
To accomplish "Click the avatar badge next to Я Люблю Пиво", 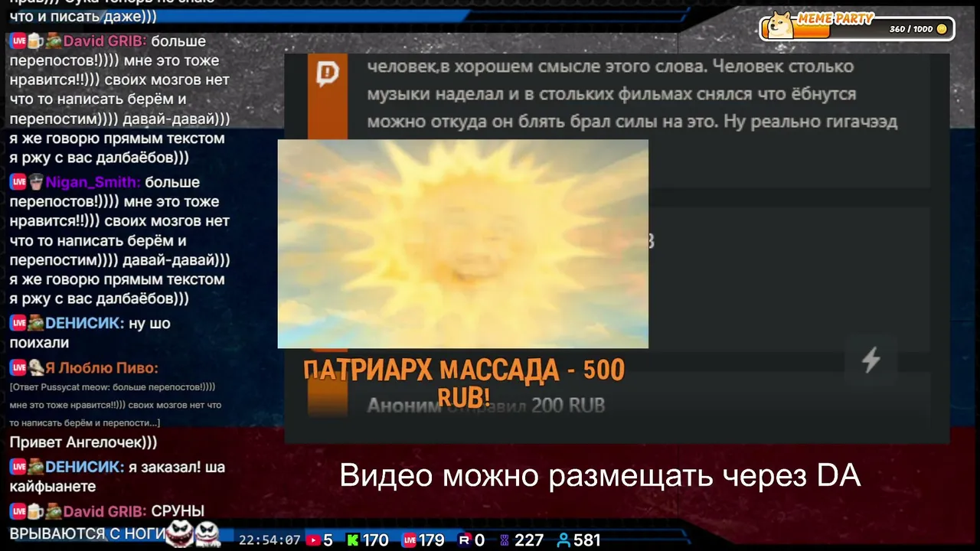I will point(36,368).
